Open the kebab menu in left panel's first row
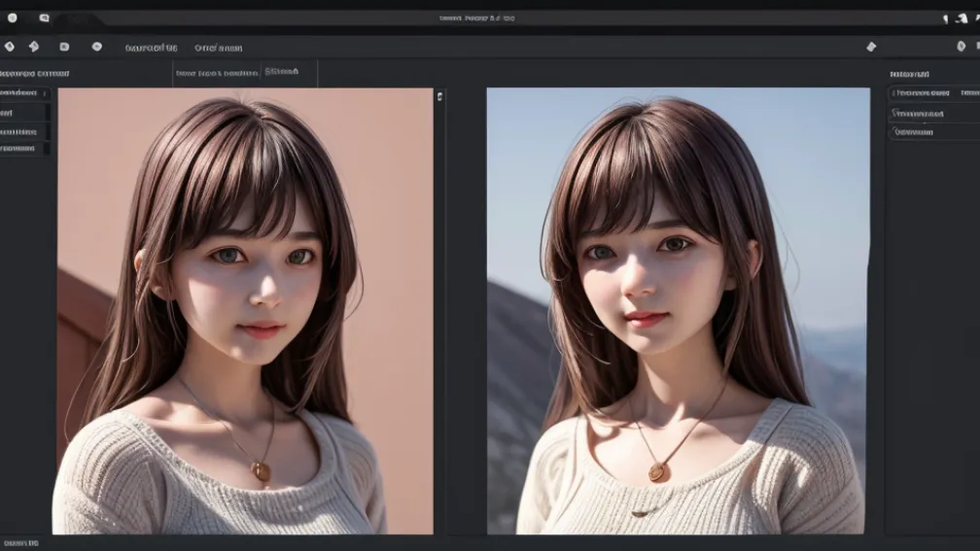Viewport: 980px width, 551px height. point(45,93)
